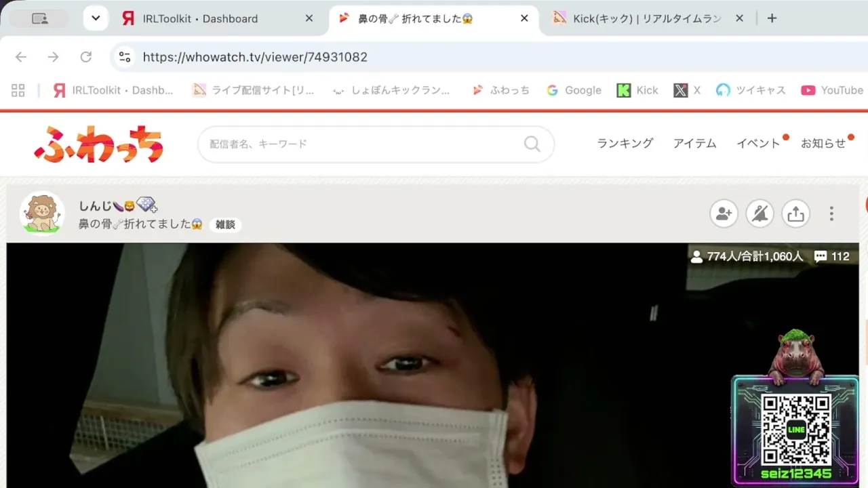Click the 774人 viewer count
The width and height of the screenshot is (868, 488).
pyautogui.click(x=746, y=256)
